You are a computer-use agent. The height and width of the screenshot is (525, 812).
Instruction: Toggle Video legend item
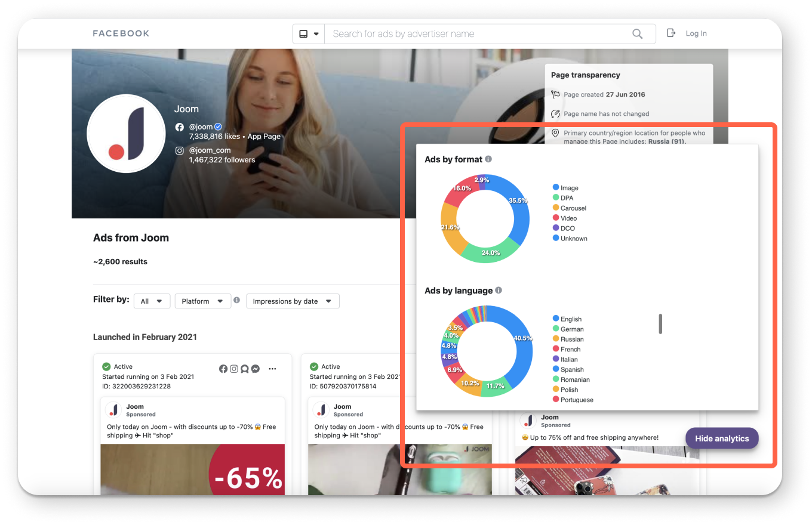click(565, 218)
